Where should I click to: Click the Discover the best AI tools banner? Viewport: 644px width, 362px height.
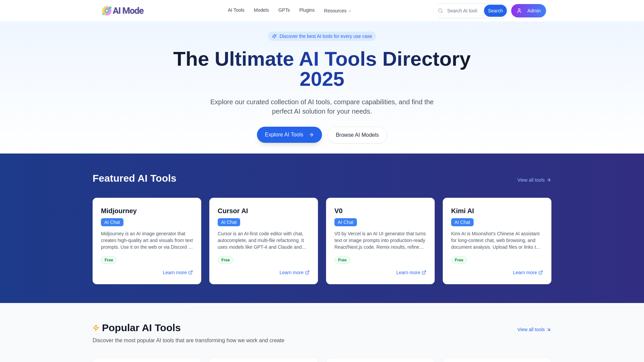[x=322, y=36]
